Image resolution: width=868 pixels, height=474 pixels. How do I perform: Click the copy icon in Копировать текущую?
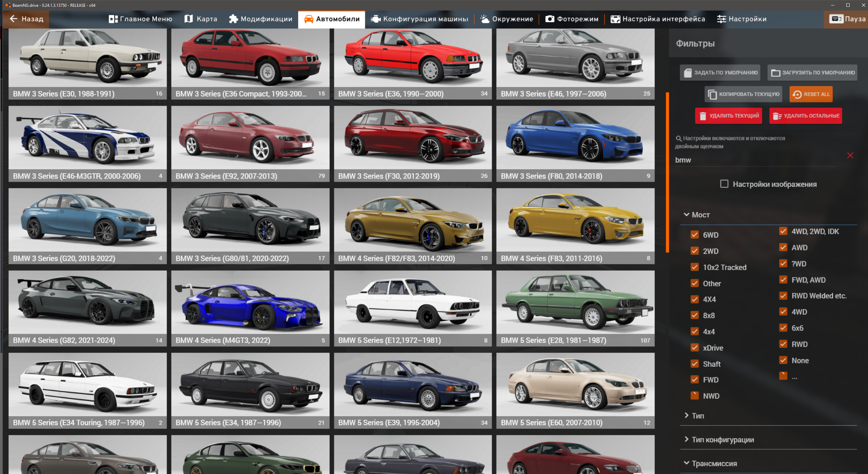point(712,94)
